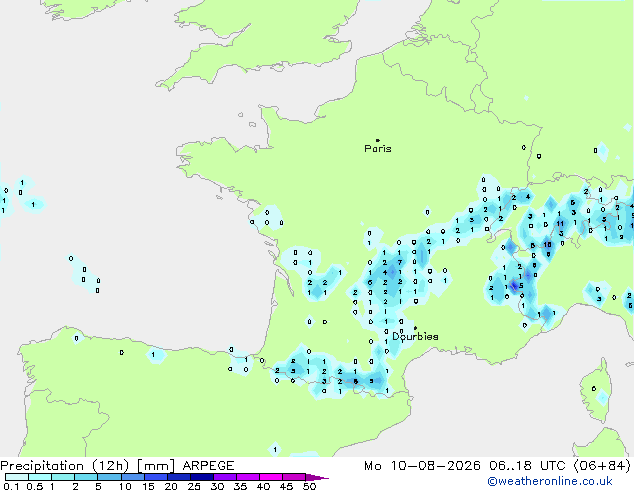Image resolution: width=634 pixels, height=490 pixels.
Task: Click the 0.5 legend scale value
Action: 35,486
